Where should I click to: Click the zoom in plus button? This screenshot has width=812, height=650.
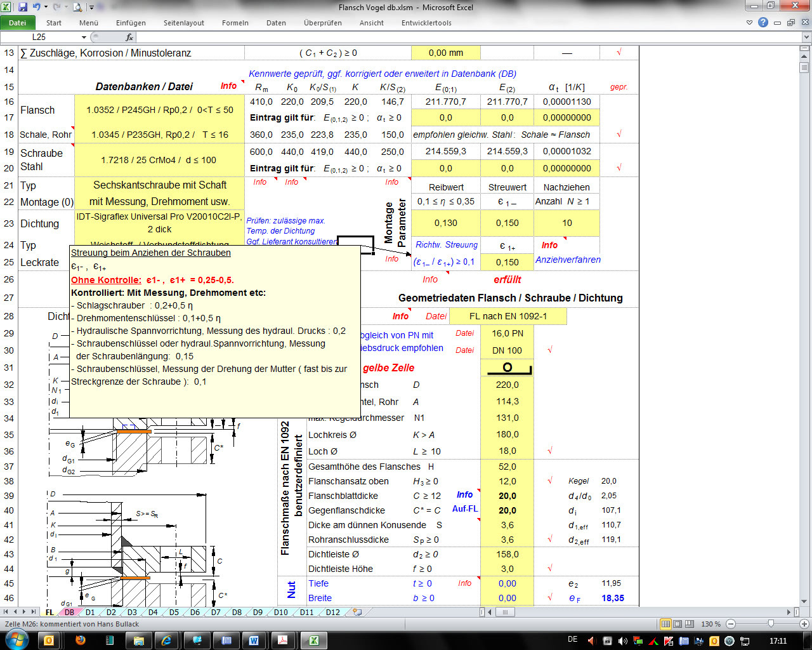click(804, 624)
